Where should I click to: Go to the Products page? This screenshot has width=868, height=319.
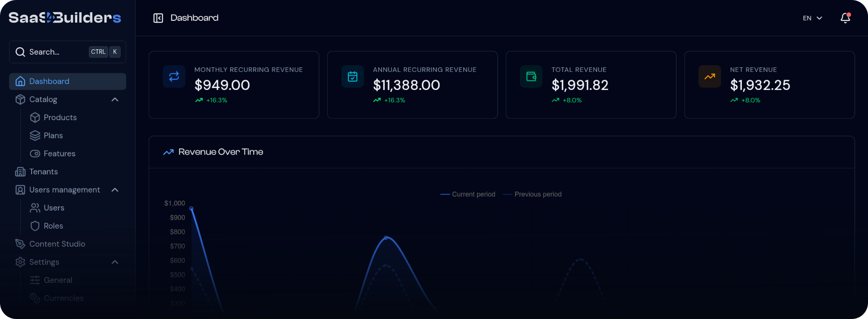(60, 117)
